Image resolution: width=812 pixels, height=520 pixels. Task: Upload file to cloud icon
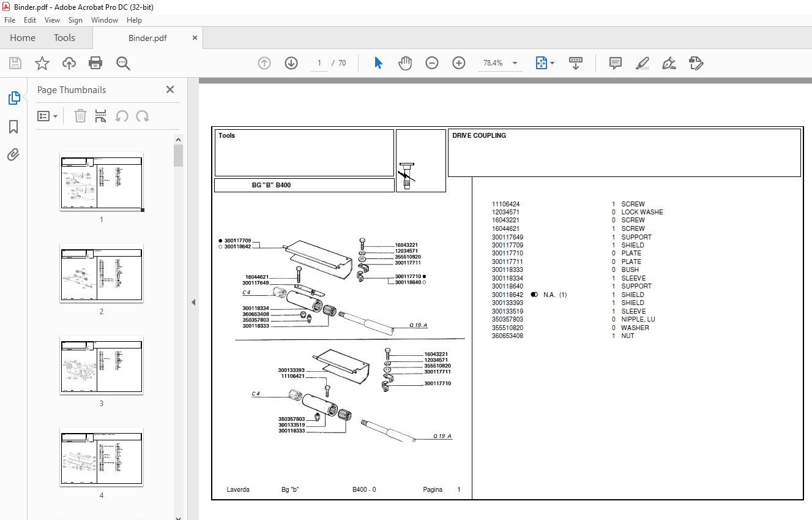tap(69, 63)
